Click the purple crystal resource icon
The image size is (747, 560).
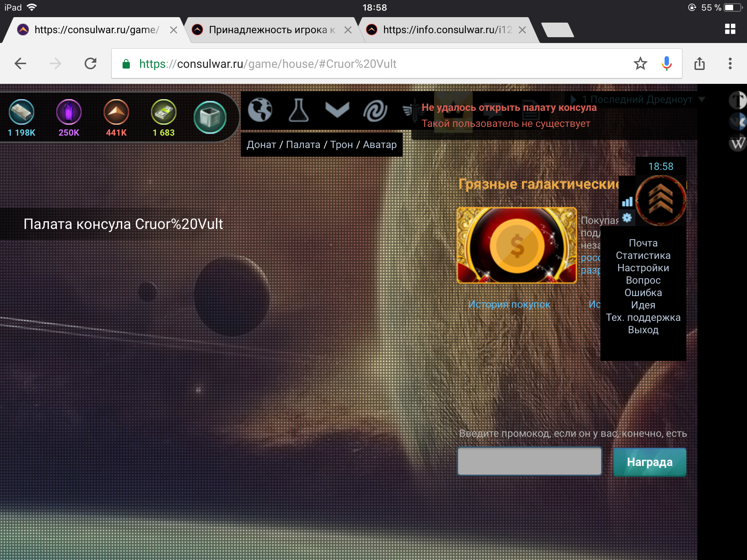click(x=69, y=112)
